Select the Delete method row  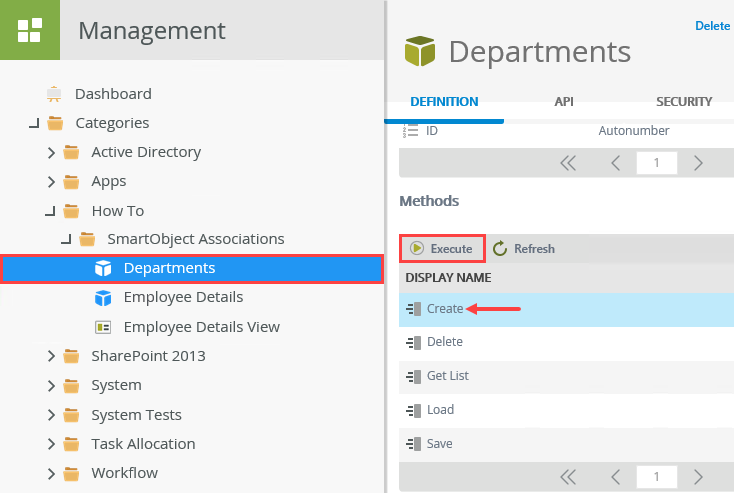coord(566,343)
